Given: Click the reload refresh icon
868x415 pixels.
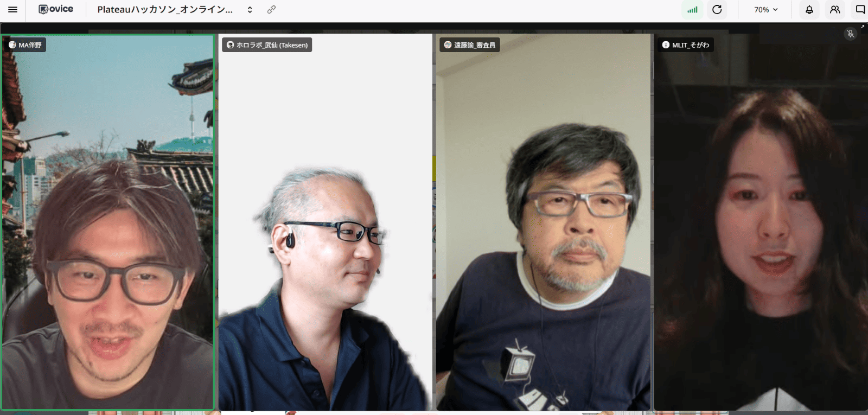Looking at the screenshot, I should [717, 10].
